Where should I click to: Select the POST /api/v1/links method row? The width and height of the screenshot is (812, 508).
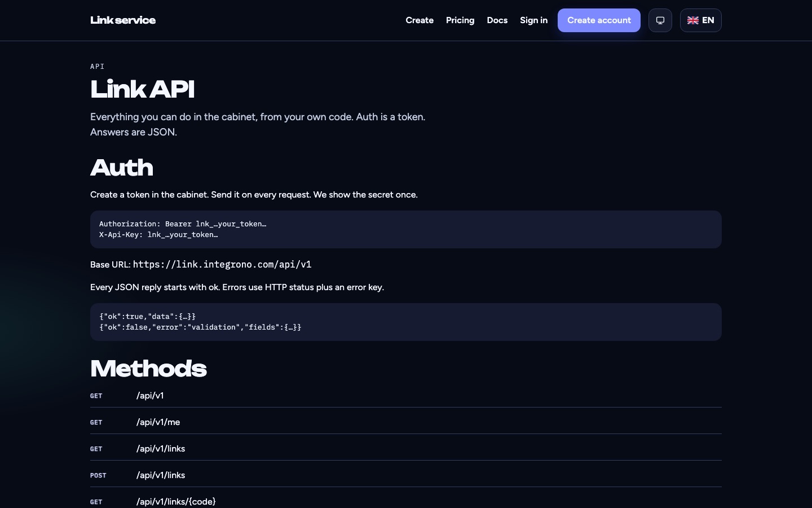point(406,475)
